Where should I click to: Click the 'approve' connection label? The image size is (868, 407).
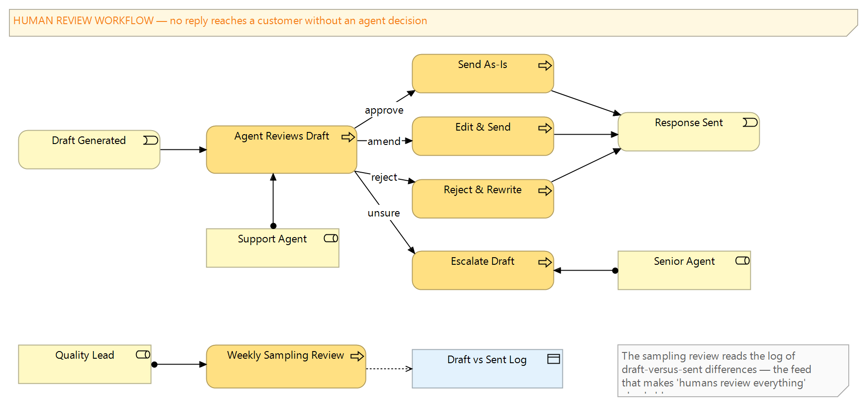pos(384,110)
